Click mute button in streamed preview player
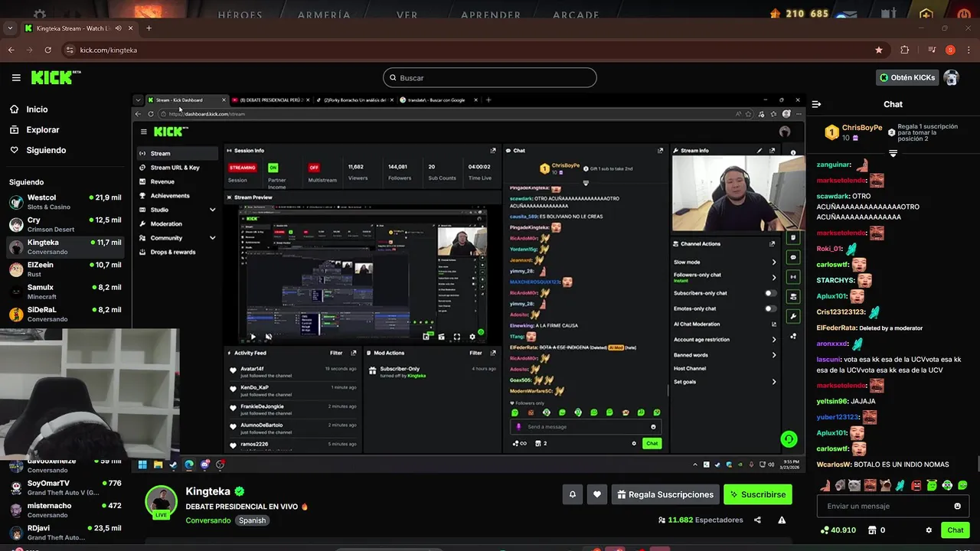Image resolution: width=980 pixels, height=551 pixels. pos(268,336)
